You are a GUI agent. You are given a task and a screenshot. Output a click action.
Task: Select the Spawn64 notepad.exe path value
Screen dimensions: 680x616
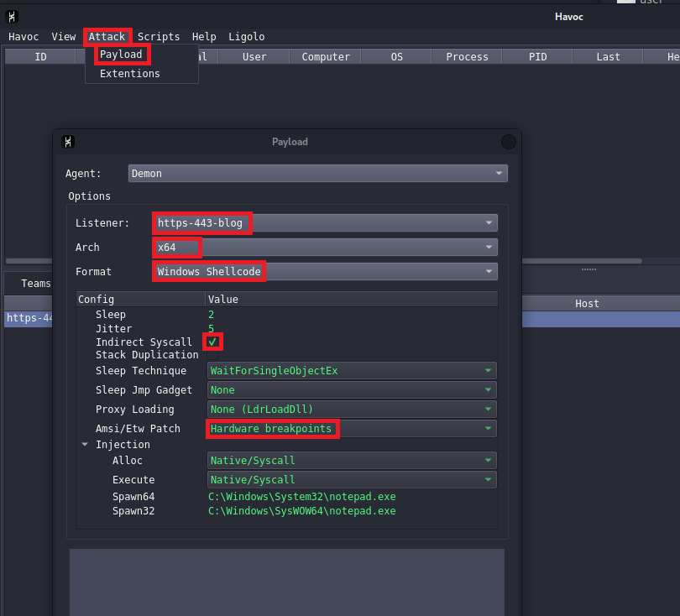point(301,497)
